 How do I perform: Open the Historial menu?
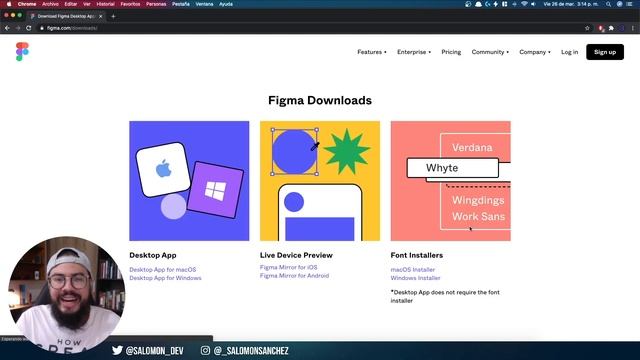point(105,4)
